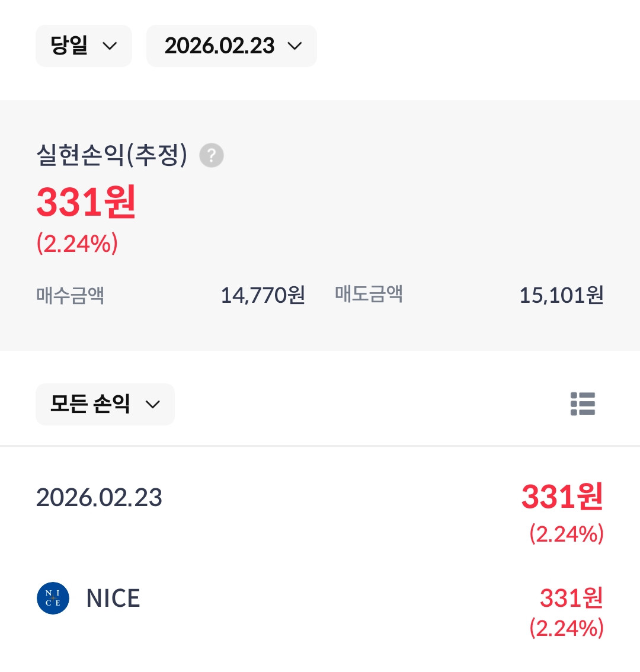Click the chevron beside 당일

[110, 46]
